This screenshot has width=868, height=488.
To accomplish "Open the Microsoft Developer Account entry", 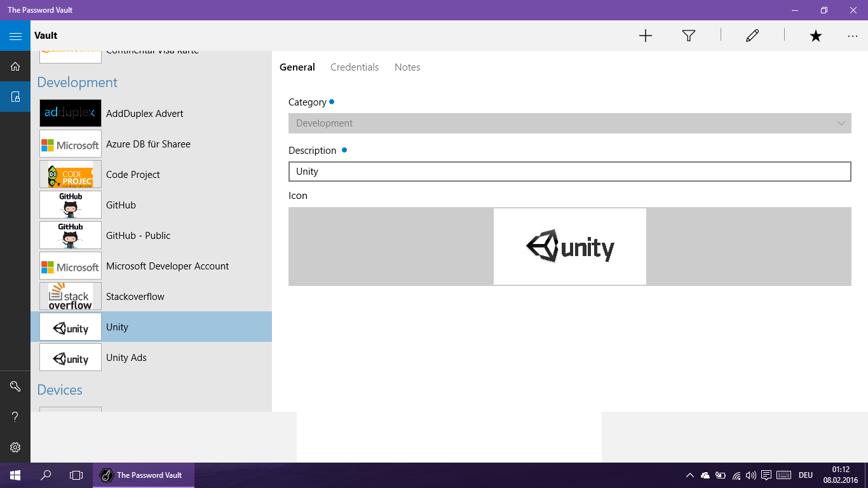I will point(151,266).
